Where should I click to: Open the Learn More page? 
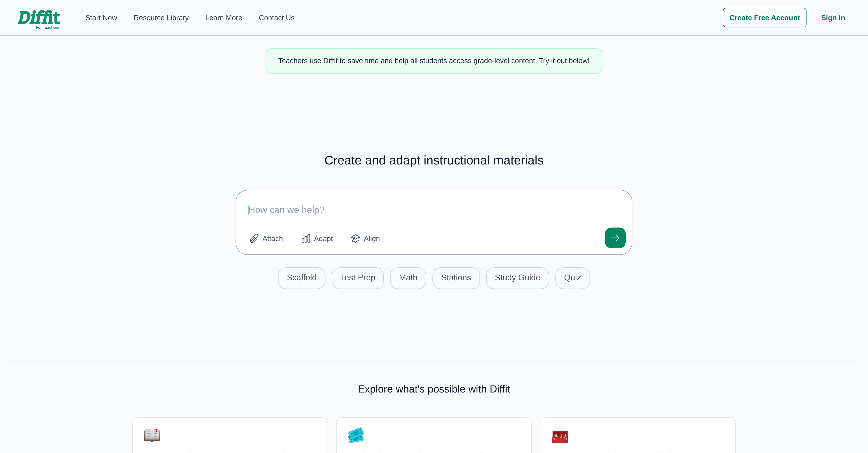[x=224, y=18]
